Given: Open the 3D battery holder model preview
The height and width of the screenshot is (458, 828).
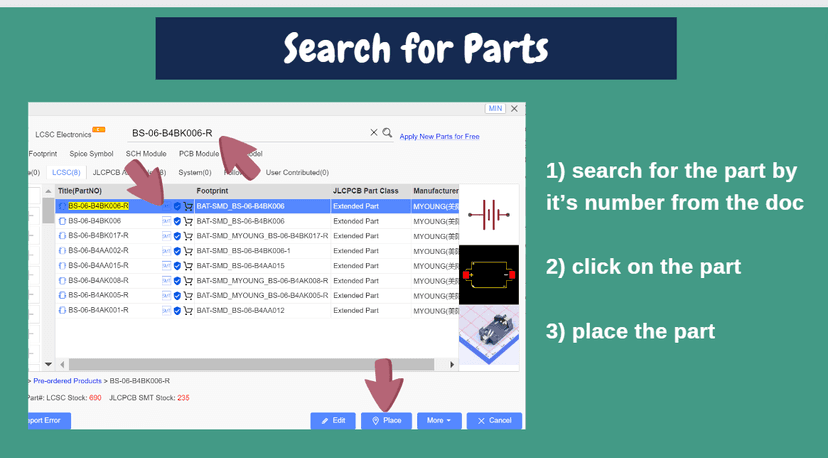Looking at the screenshot, I should click(x=489, y=335).
